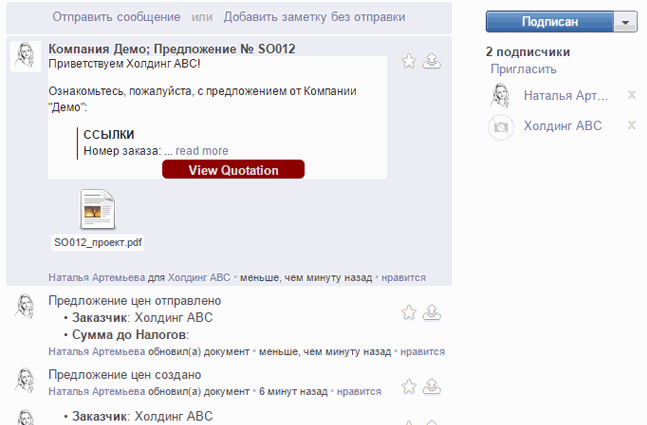Click Добавить заметку без отправки
The width and height of the screenshot is (647, 425).
tap(314, 17)
